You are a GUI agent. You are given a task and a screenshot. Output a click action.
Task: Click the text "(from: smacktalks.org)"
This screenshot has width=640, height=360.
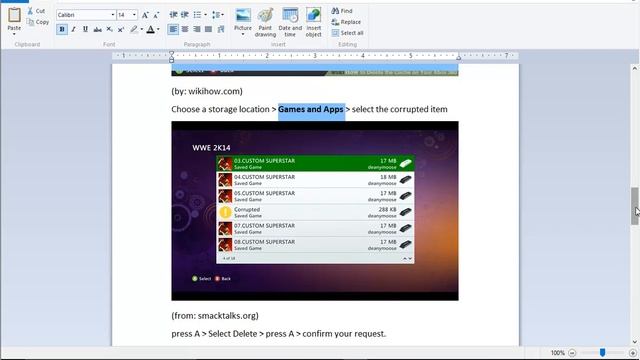(x=215, y=316)
